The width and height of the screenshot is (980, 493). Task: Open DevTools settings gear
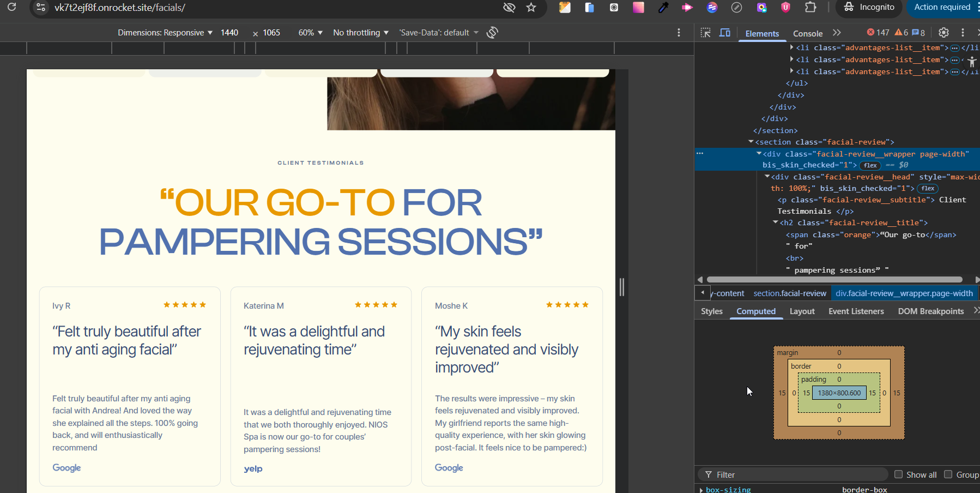[944, 33]
